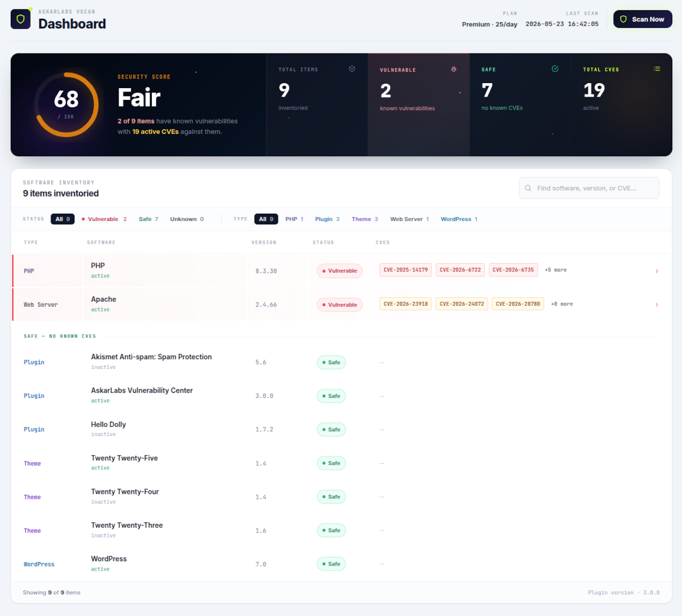682x616 pixels.
Task: Show +5 more PHP CVEs
Action: click(555, 270)
